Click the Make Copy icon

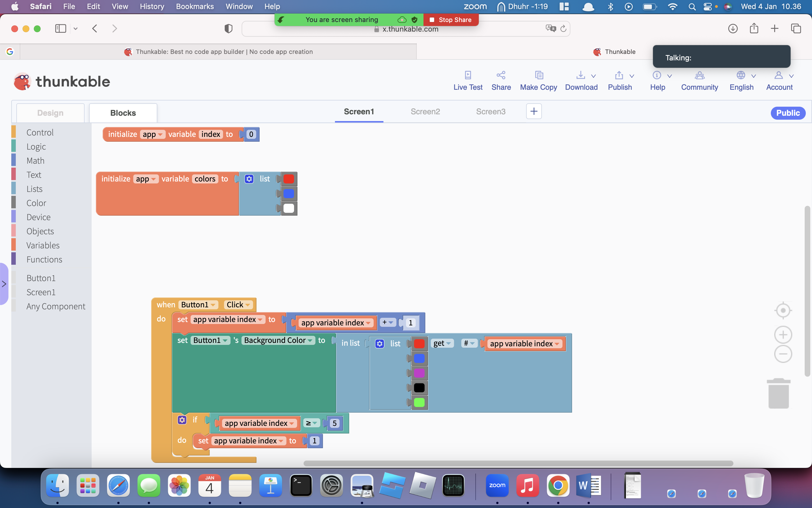tap(539, 75)
